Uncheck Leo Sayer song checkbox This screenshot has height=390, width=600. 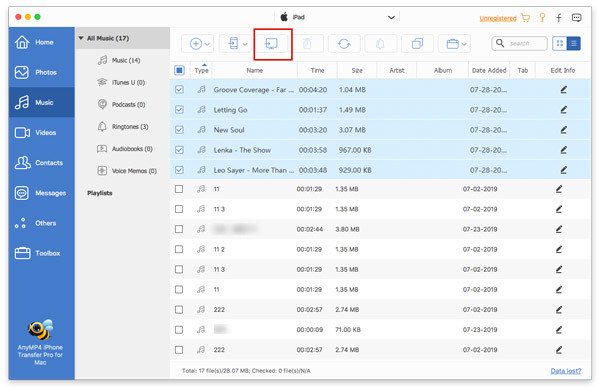pyautogui.click(x=179, y=170)
